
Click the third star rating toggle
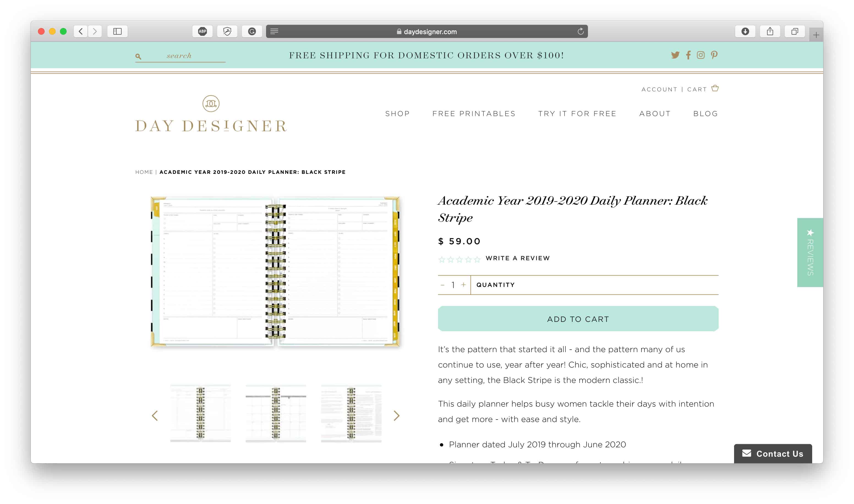point(459,259)
